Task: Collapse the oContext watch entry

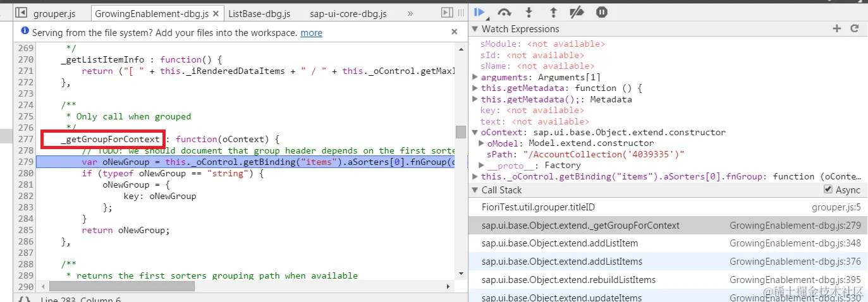Action: pos(475,133)
